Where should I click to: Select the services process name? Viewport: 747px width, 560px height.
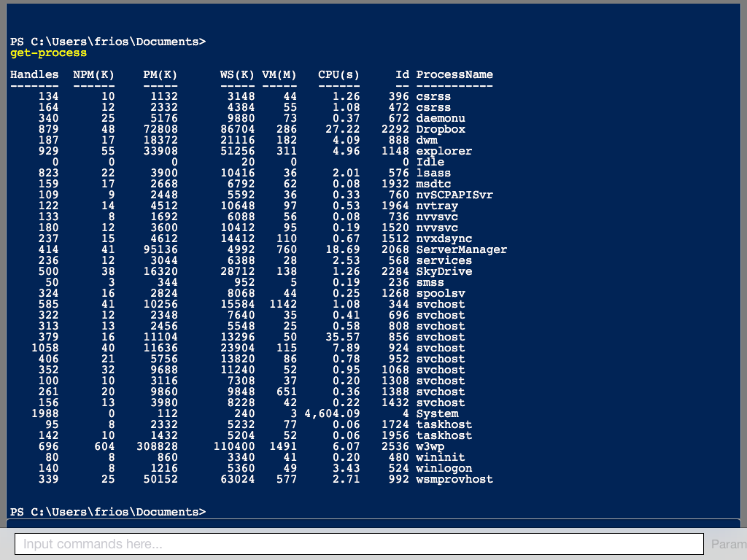[444, 261]
